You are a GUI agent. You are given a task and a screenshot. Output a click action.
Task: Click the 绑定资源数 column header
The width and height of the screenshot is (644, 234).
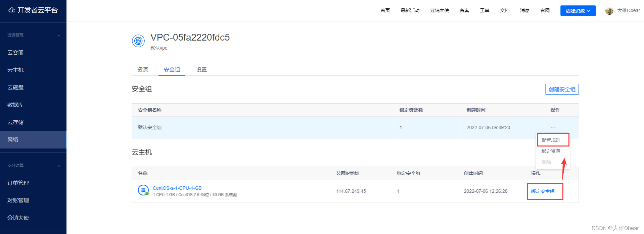[x=411, y=110]
